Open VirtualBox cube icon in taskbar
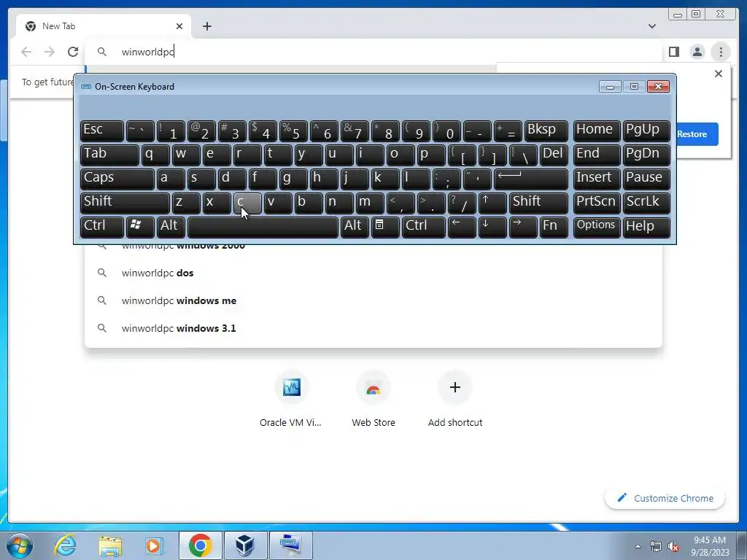The height and width of the screenshot is (560, 747). (245, 545)
